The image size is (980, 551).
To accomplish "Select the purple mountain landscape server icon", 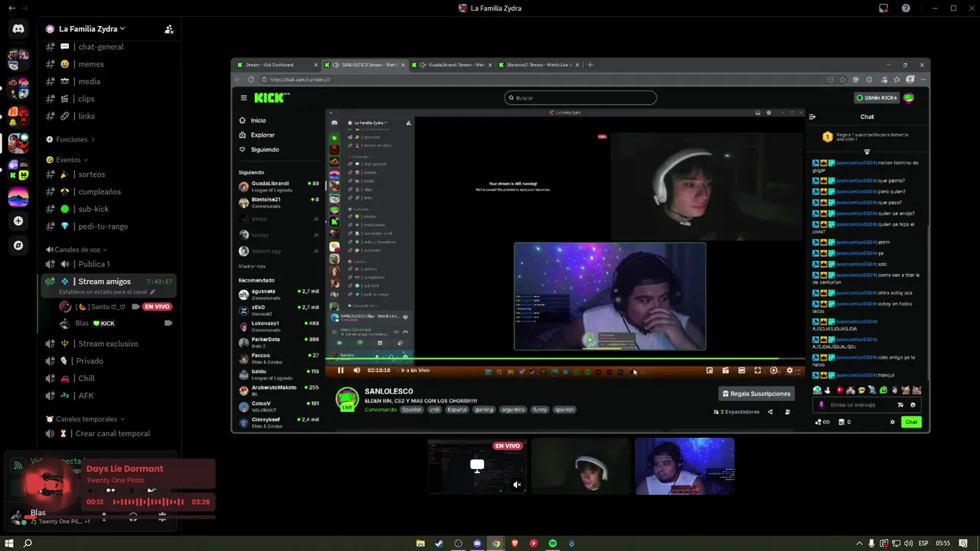I will [x=18, y=197].
